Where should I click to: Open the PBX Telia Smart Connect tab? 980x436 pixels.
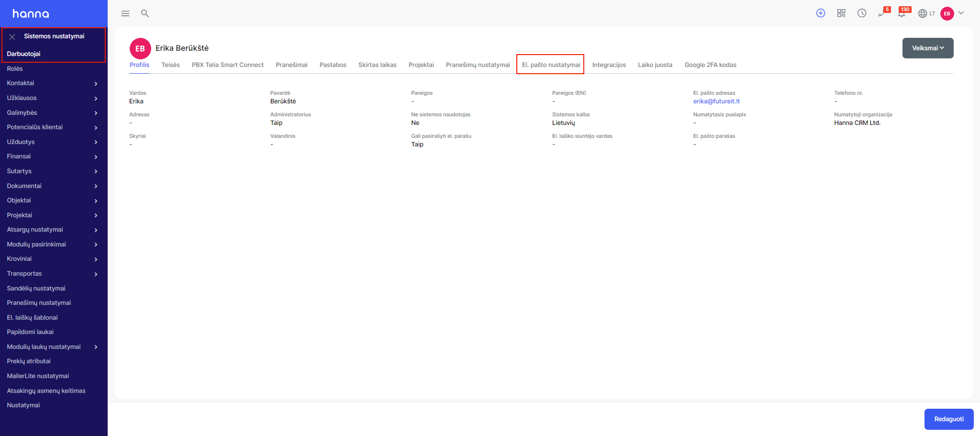click(x=228, y=65)
